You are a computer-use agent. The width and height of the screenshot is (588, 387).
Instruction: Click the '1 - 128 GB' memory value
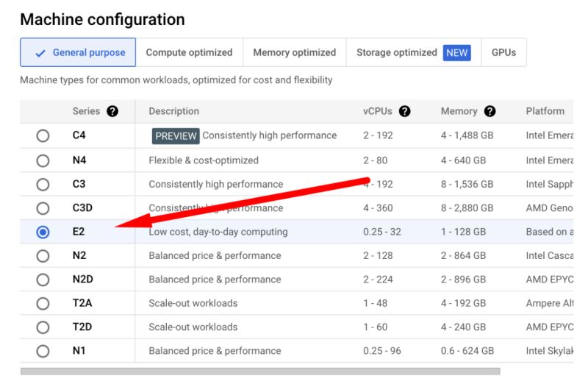[464, 232]
